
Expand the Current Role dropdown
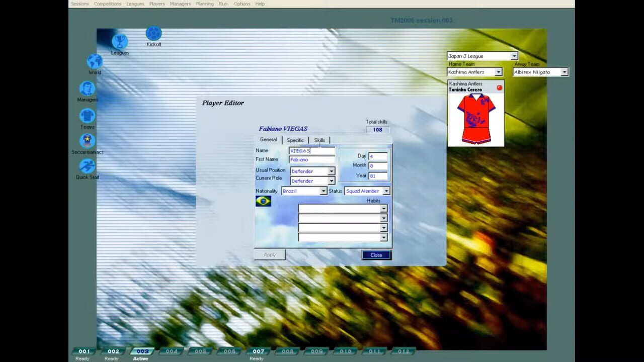pyautogui.click(x=331, y=180)
